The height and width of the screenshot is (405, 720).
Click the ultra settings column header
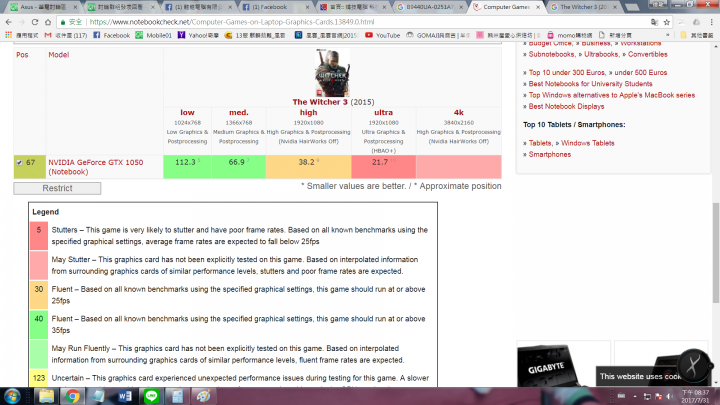click(383, 112)
